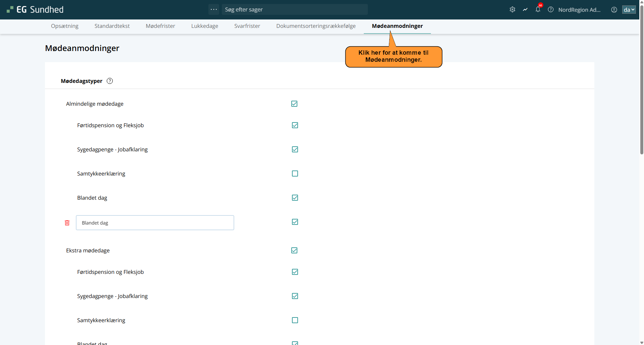Switch to the Lukkedage tab
The width and height of the screenshot is (644, 345).
pyautogui.click(x=205, y=26)
